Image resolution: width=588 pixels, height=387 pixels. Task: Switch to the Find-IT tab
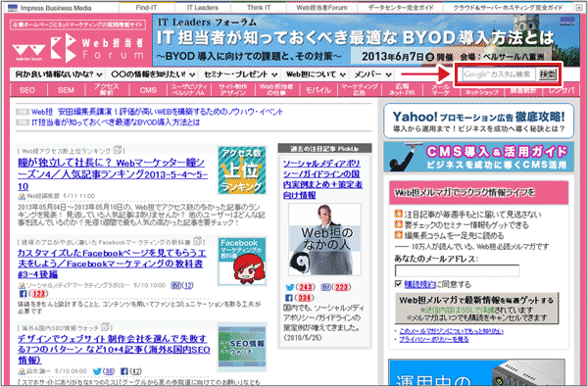(147, 8)
